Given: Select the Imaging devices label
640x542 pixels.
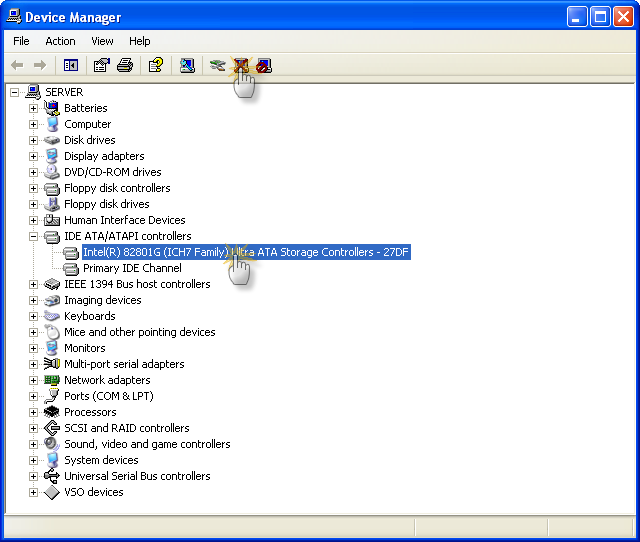Looking at the screenshot, I should tap(102, 300).
